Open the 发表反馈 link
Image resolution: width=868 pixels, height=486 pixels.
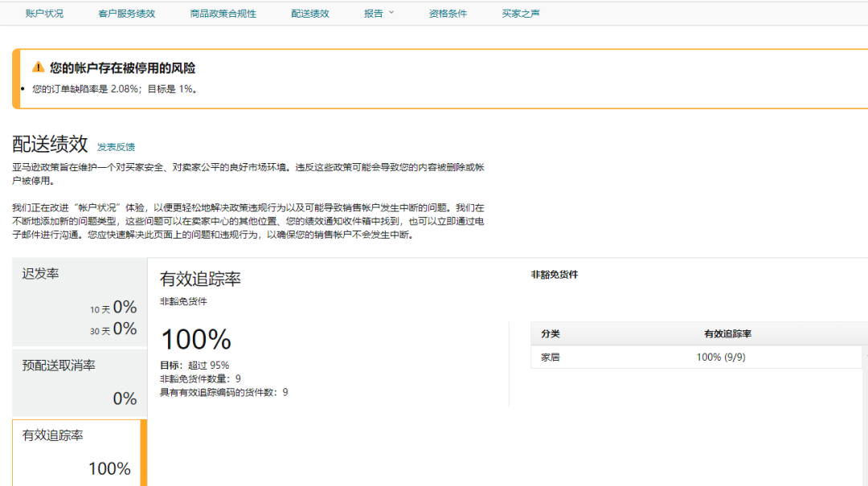115,145
